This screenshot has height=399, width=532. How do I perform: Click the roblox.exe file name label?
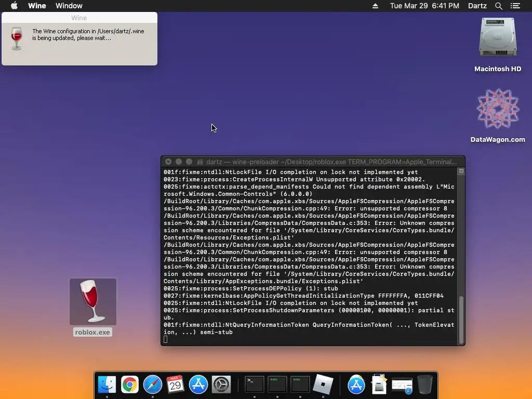[x=92, y=332]
